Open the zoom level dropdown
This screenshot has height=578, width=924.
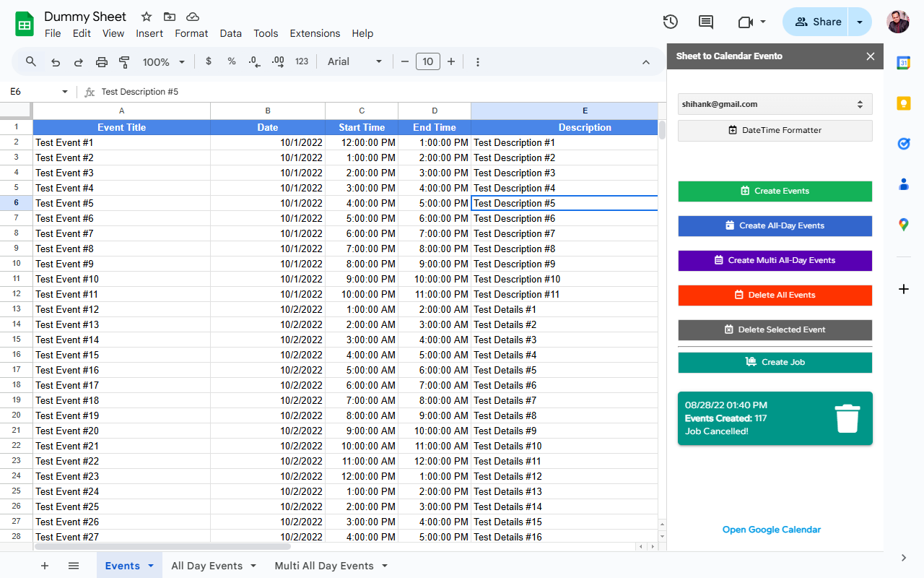164,62
